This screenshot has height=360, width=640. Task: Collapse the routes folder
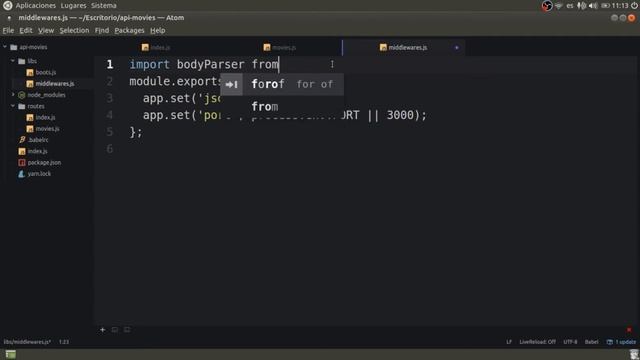13,106
